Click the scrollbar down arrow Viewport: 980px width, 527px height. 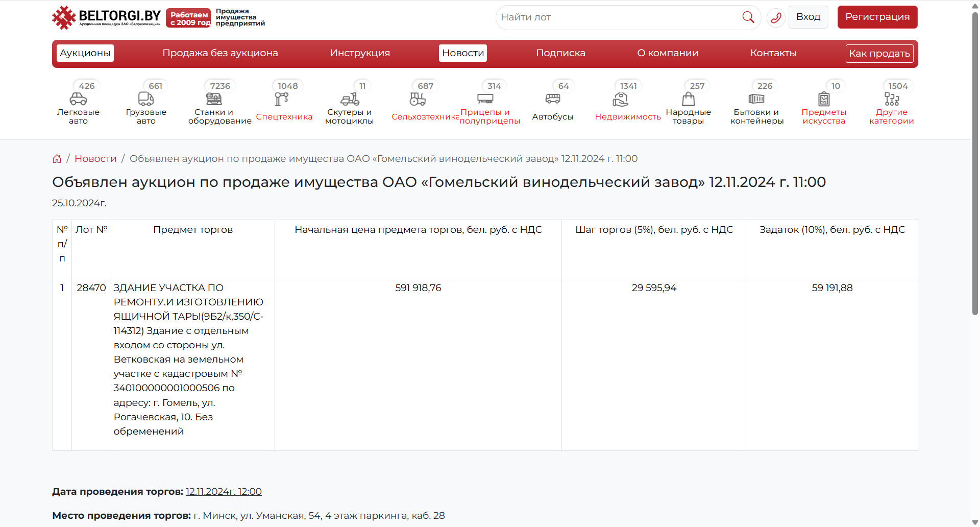(975, 522)
